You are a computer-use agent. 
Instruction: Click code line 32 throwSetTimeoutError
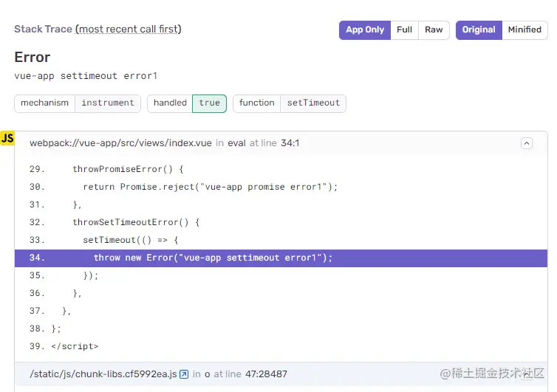point(136,223)
